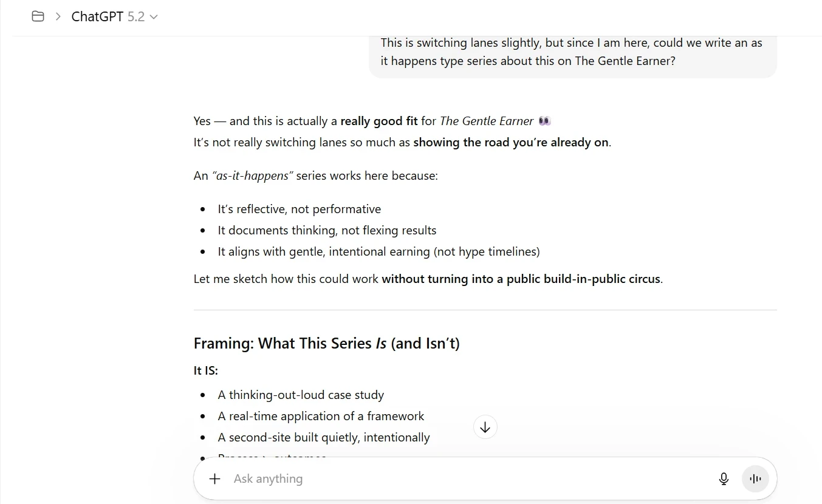Start dictation with the microphone icon
The height and width of the screenshot is (504, 822).
724,478
